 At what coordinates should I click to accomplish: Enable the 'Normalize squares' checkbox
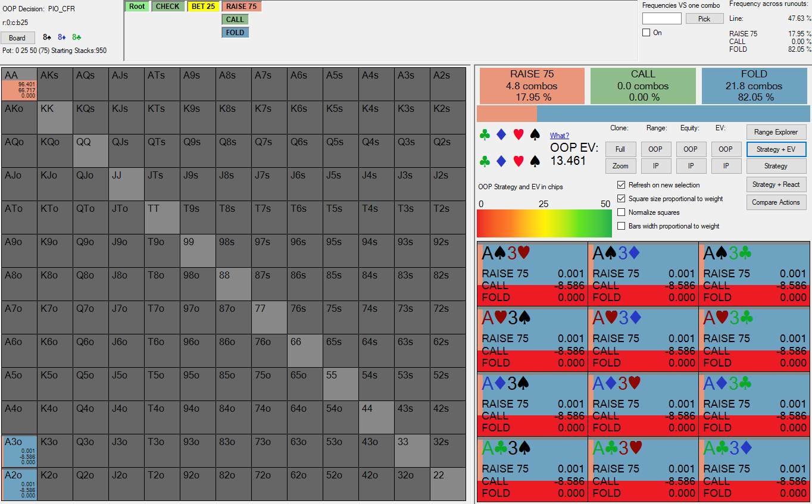pos(622,212)
